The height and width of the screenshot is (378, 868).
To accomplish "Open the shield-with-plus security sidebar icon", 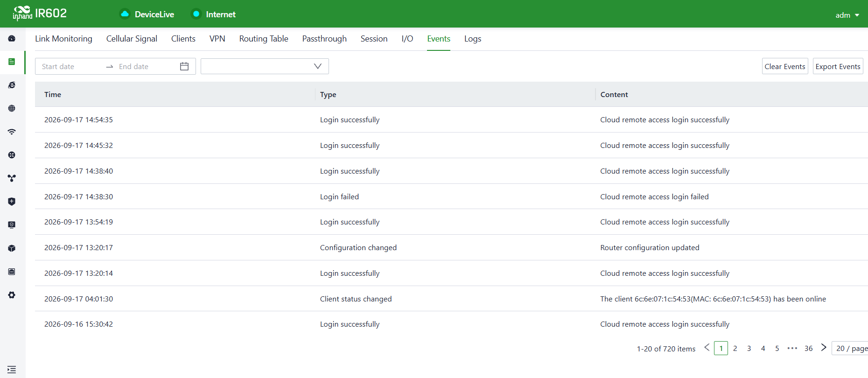I will [x=12, y=202].
